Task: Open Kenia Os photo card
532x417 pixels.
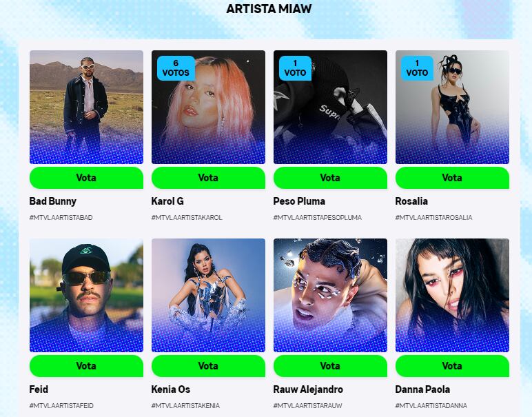Action: pos(208,295)
